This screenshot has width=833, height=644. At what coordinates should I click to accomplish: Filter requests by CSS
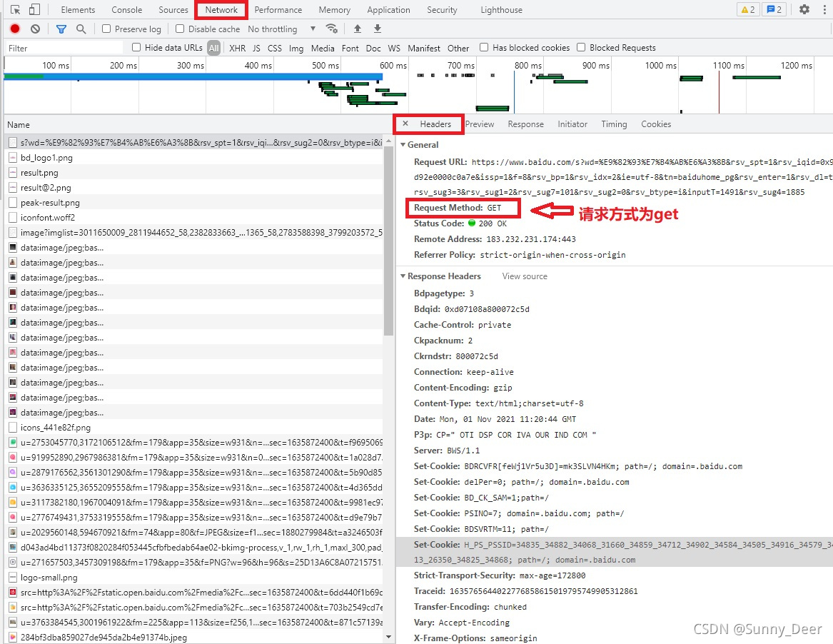coord(275,48)
